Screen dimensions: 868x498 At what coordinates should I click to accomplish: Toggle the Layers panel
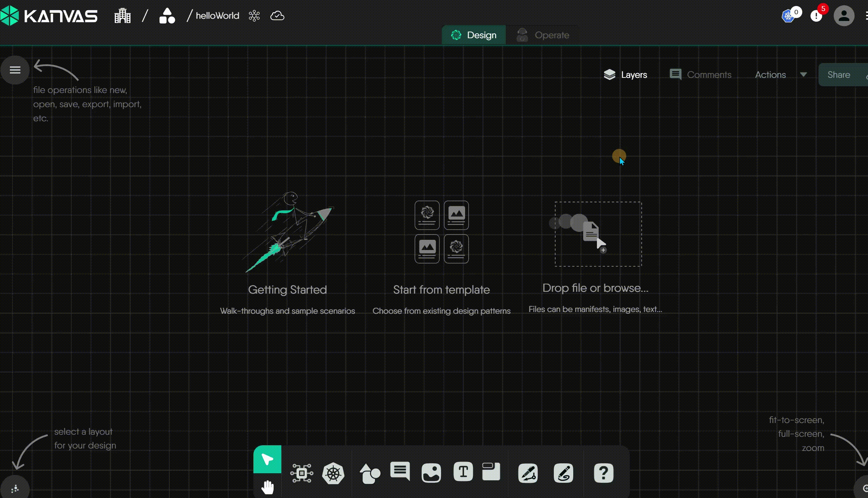pyautogui.click(x=625, y=74)
